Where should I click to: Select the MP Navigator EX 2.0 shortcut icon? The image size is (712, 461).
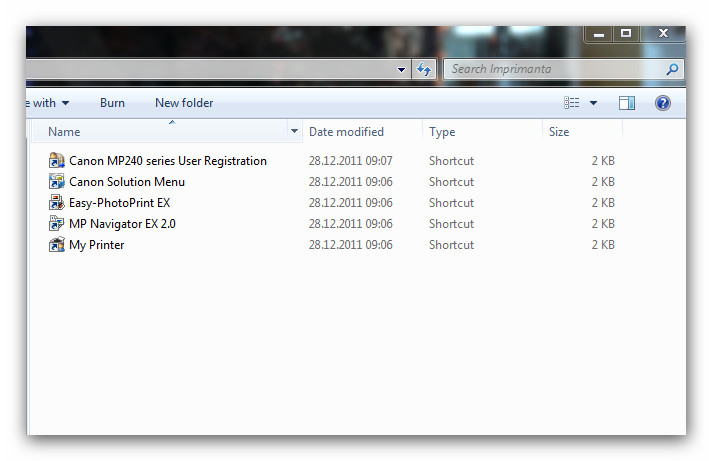pos(56,223)
